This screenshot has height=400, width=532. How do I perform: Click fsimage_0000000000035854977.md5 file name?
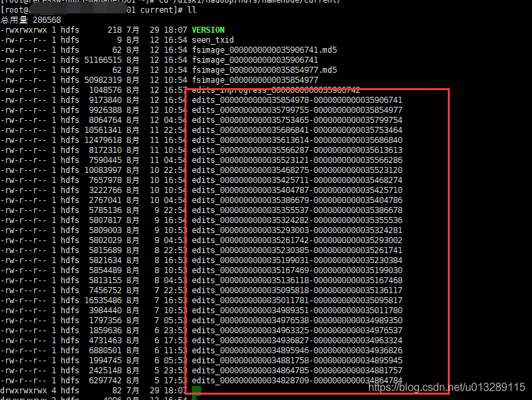click(265, 70)
